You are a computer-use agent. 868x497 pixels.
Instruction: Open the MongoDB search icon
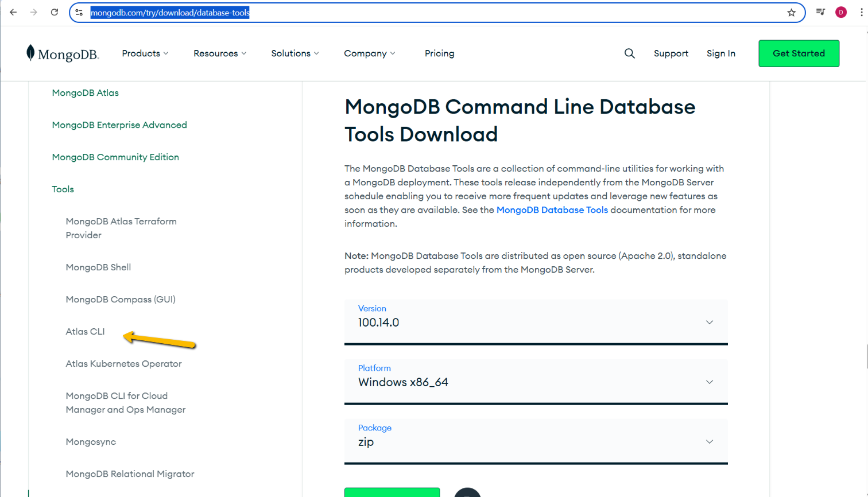tap(629, 53)
